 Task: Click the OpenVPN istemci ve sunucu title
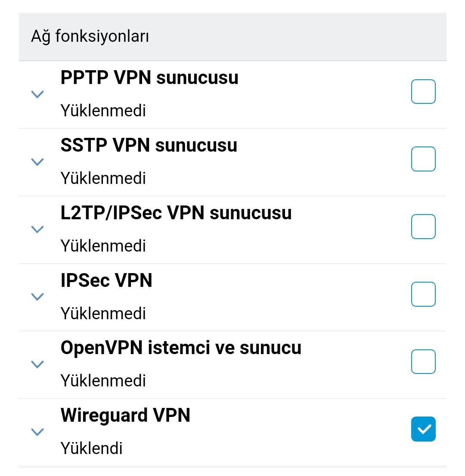click(181, 348)
